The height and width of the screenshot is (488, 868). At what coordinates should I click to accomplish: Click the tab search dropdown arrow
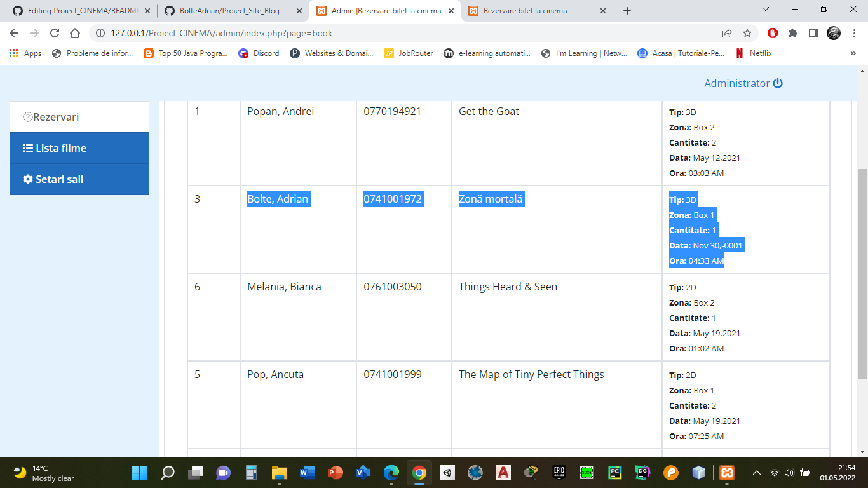(x=766, y=10)
